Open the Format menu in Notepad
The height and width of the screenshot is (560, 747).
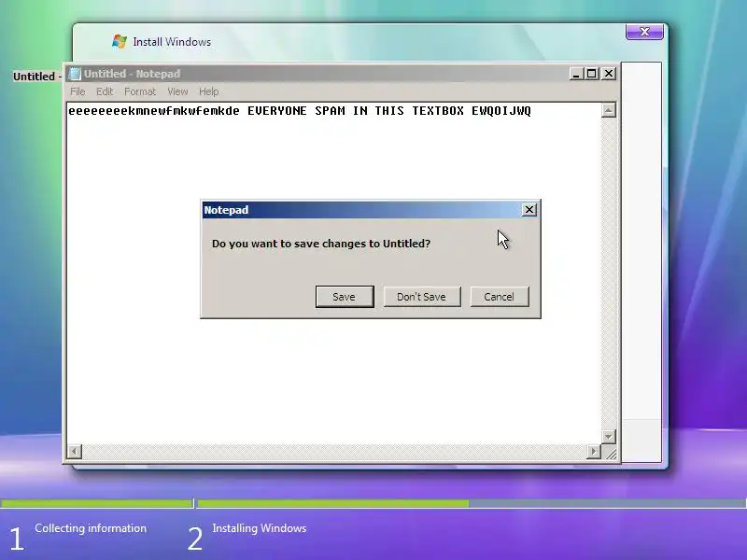(x=140, y=91)
